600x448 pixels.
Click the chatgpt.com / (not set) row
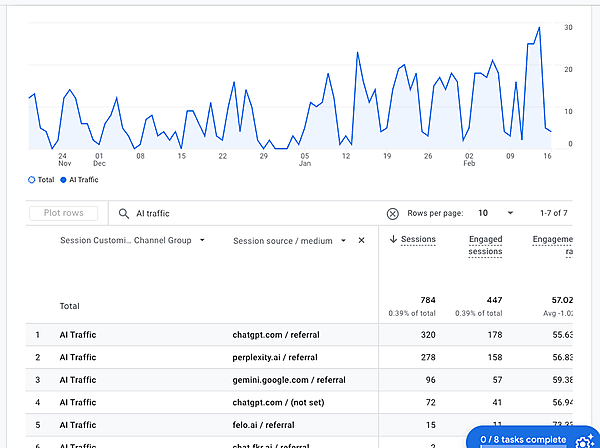275,402
